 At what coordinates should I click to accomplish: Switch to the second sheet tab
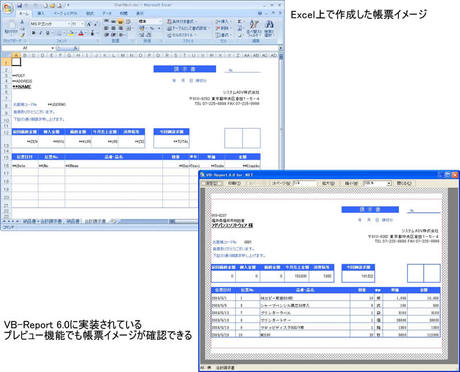tap(72, 221)
